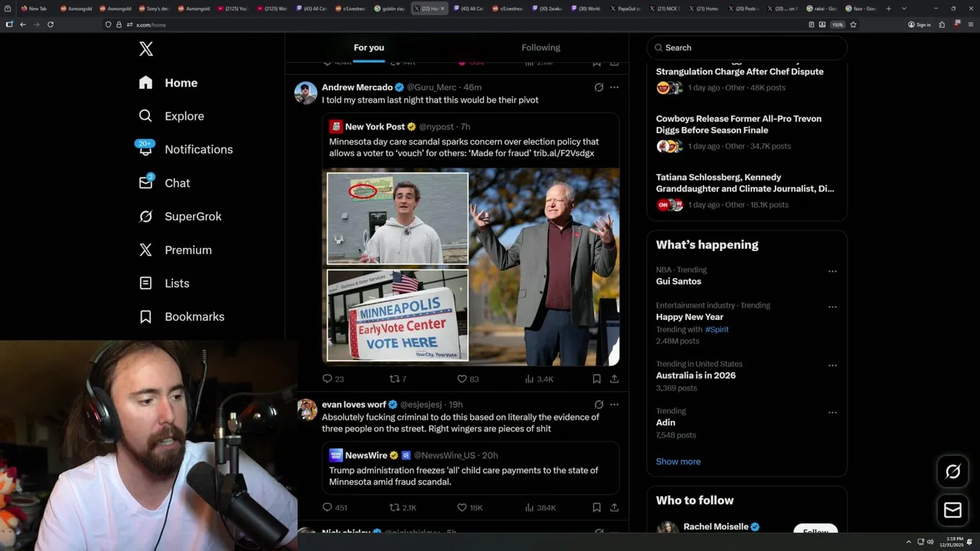Open the quoted NewsWire tweet about child care payments

tap(470, 468)
